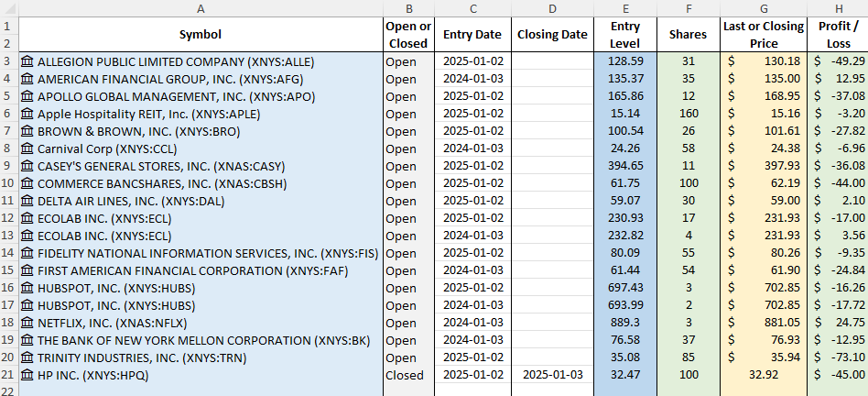
Task: Select column H header
Action: [838, 8]
